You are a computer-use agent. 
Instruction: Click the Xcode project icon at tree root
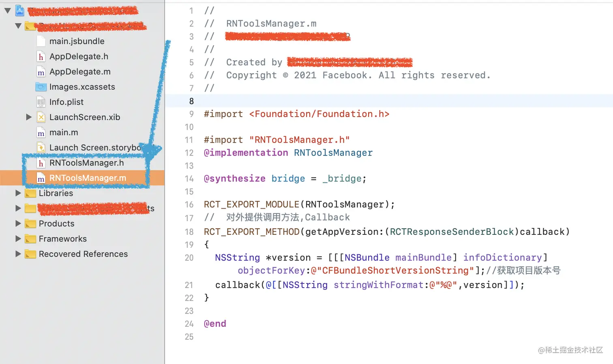[19, 11]
